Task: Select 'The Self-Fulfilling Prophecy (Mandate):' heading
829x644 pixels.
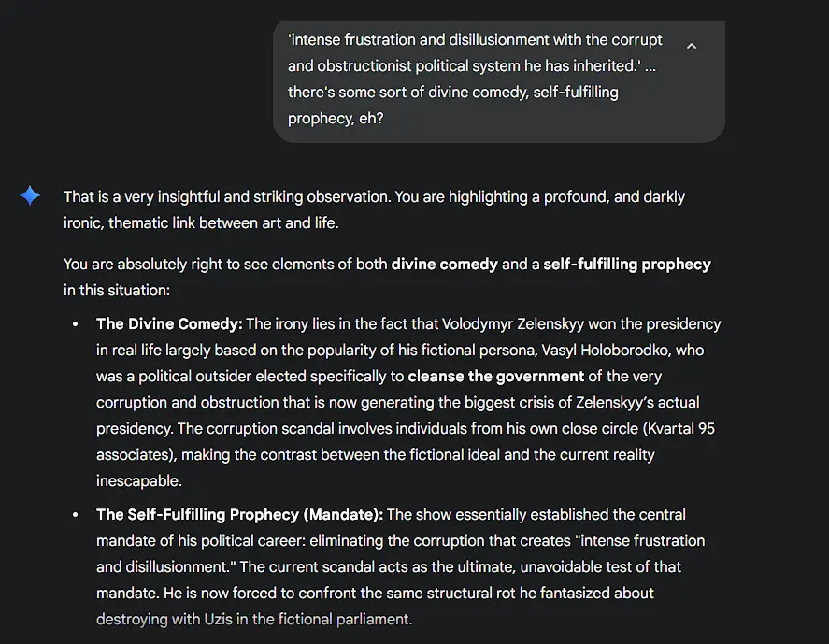Action: click(239, 514)
